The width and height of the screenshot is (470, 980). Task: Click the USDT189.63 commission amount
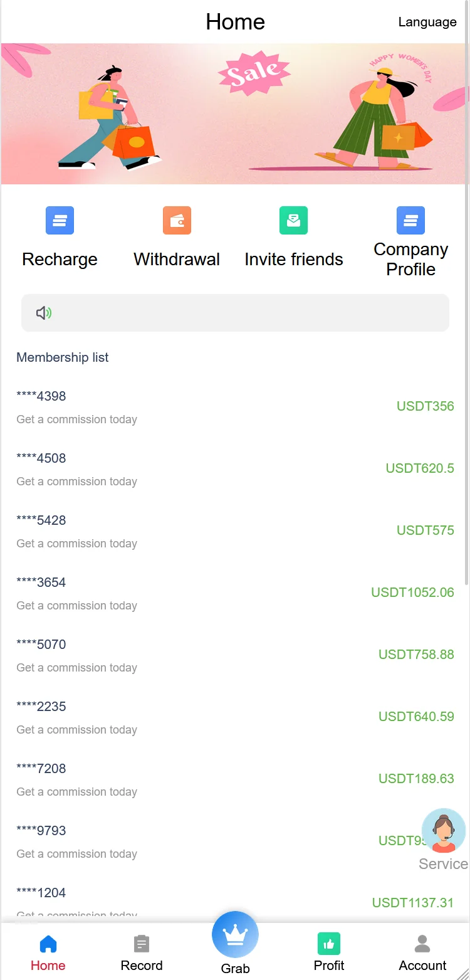(x=416, y=779)
